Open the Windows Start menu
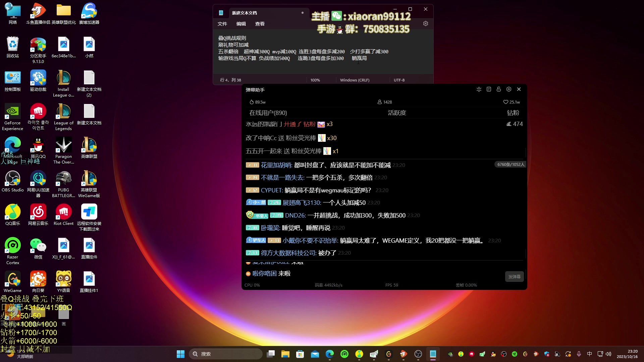Screen dimensions: 644x362 click(180, 354)
